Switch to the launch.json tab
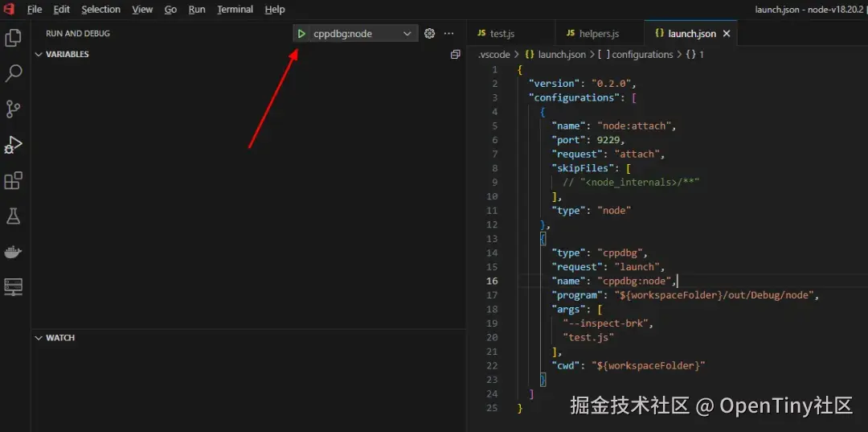868x432 pixels. (x=691, y=34)
